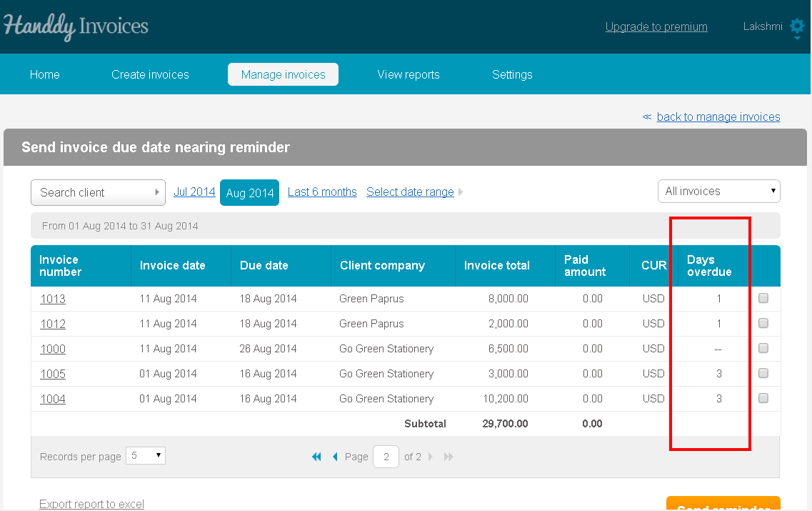The height and width of the screenshot is (511, 812).
Task: Switch to Create invoices tab
Action: pyautogui.click(x=150, y=74)
